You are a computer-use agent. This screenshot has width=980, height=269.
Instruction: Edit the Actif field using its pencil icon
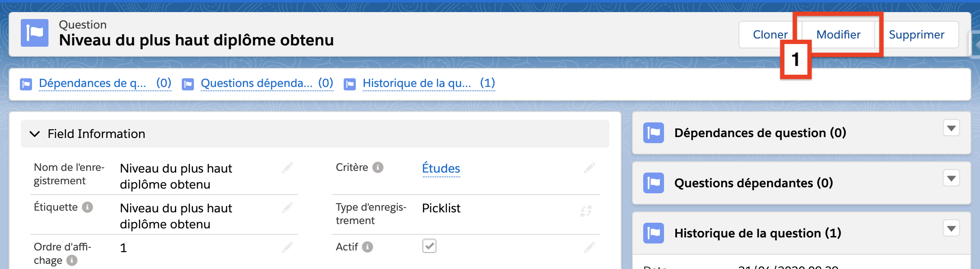(x=589, y=247)
